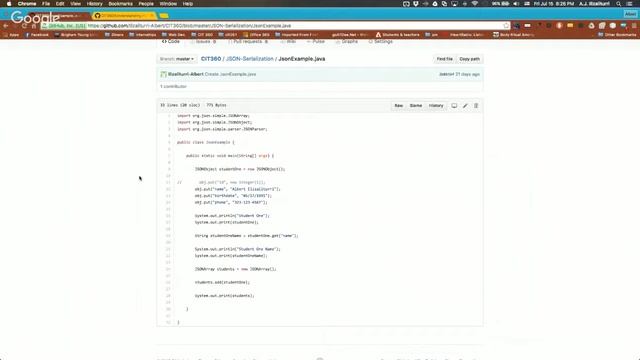Image resolution: width=640 pixels, height=360 pixels.
Task: Open the History menu in menu bar
Action: (95, 4)
